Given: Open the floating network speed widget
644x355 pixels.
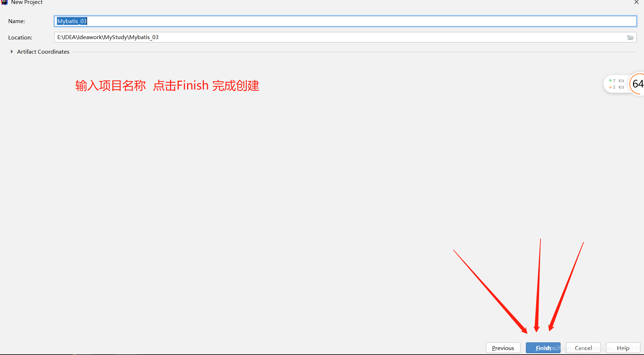Looking at the screenshot, I should pyautogui.click(x=616, y=84).
